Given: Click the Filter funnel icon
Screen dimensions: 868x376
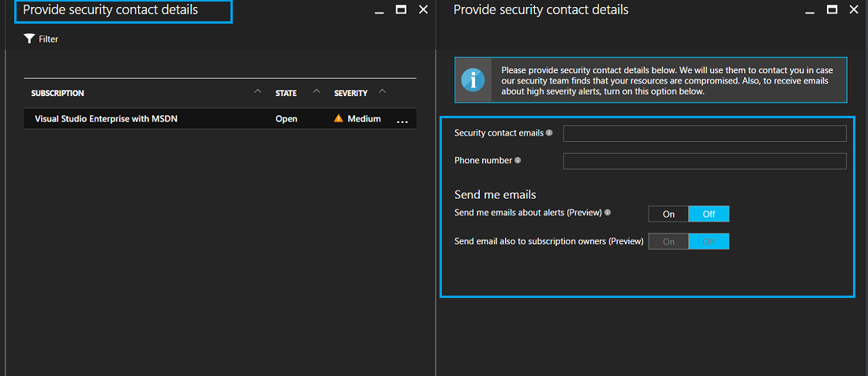Looking at the screenshot, I should coord(29,39).
